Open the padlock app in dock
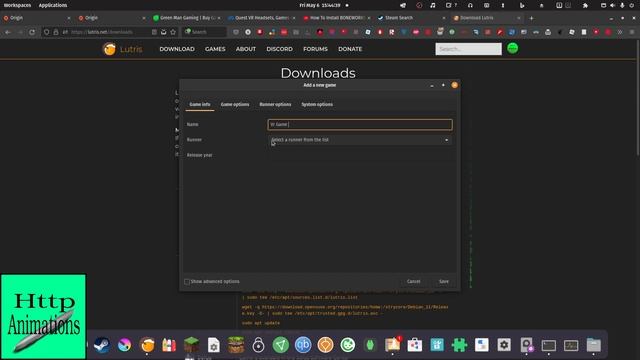The width and height of the screenshot is (640, 360). tap(258, 345)
